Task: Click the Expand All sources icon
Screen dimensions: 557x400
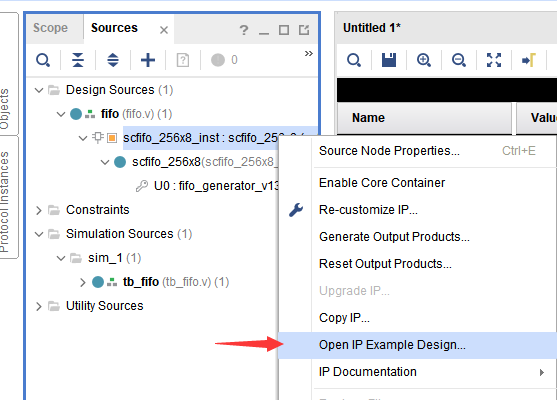Action: 113,60
